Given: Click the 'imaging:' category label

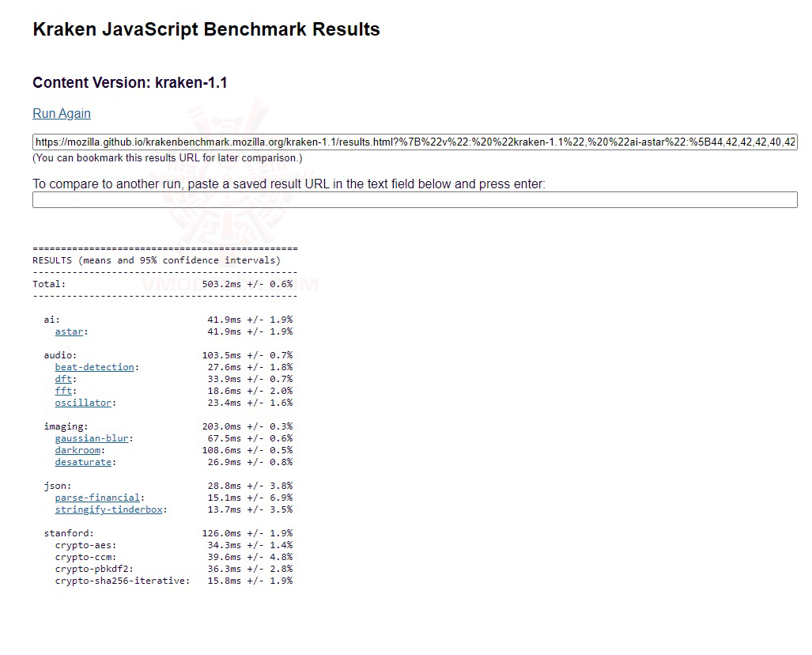Looking at the screenshot, I should coord(66,426).
